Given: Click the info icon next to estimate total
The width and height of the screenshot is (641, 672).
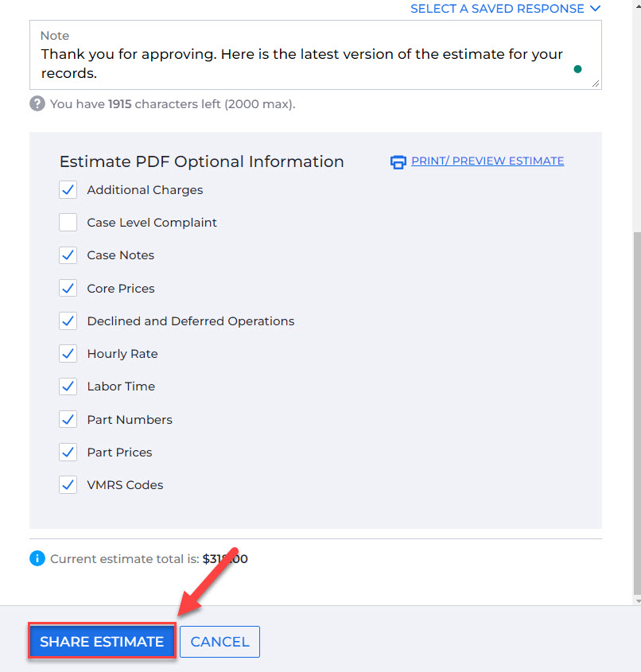Looking at the screenshot, I should (x=37, y=558).
